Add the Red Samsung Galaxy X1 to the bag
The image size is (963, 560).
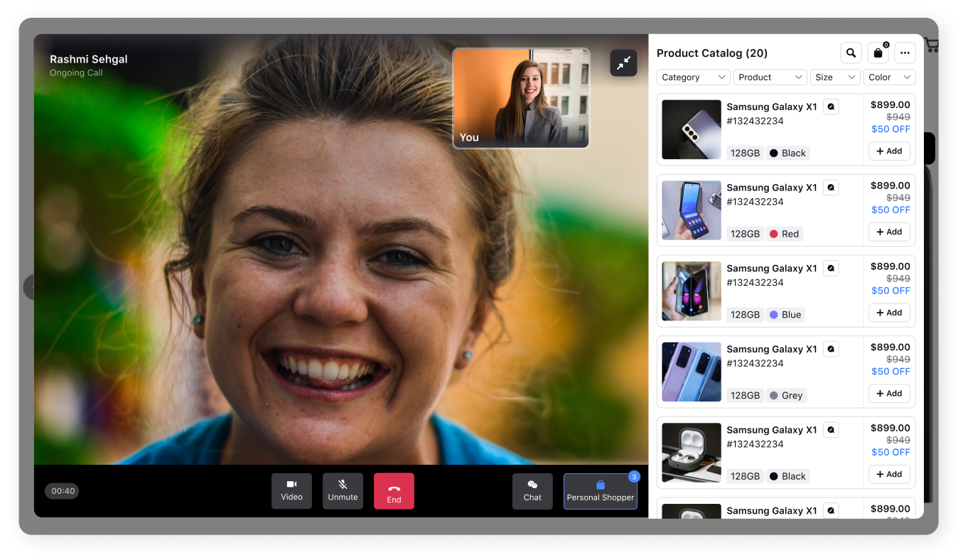pyautogui.click(x=889, y=232)
